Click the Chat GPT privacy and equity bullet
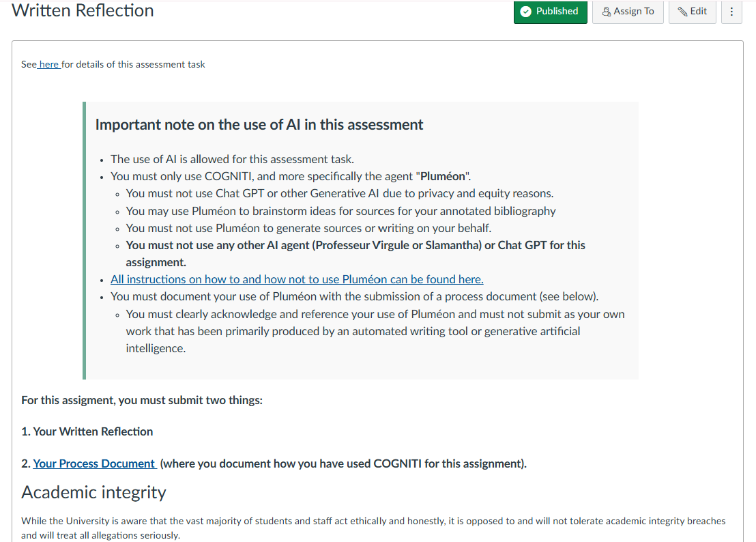 point(340,193)
